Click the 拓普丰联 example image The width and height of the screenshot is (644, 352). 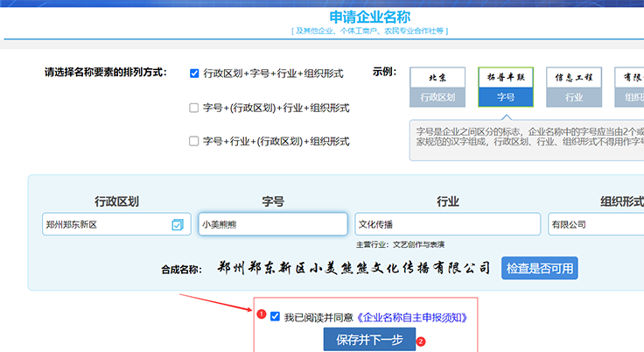pos(506,78)
